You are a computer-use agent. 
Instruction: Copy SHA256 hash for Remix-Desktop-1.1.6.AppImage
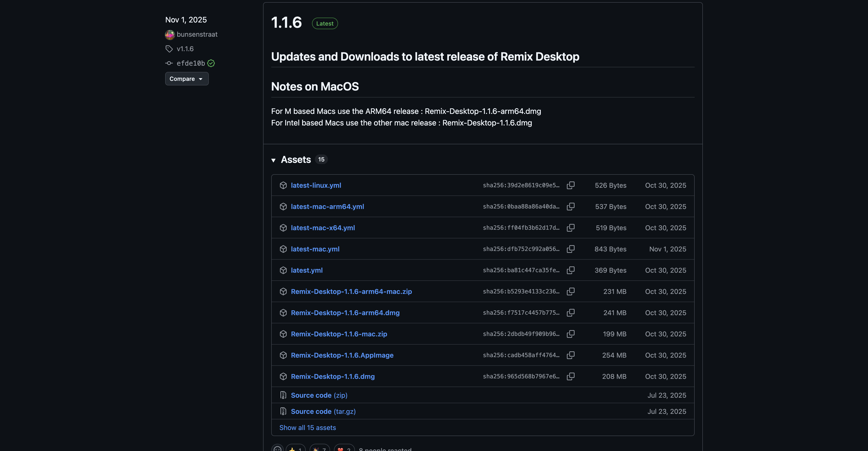click(570, 355)
